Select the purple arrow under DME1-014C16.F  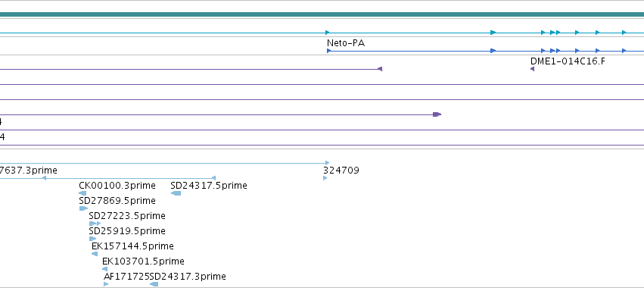coord(532,69)
